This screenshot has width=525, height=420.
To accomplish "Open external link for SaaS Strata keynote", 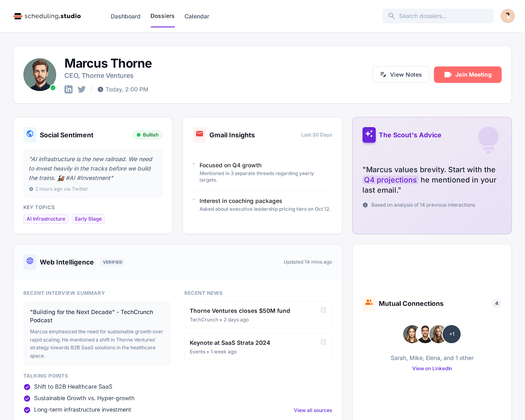I will point(323,342).
